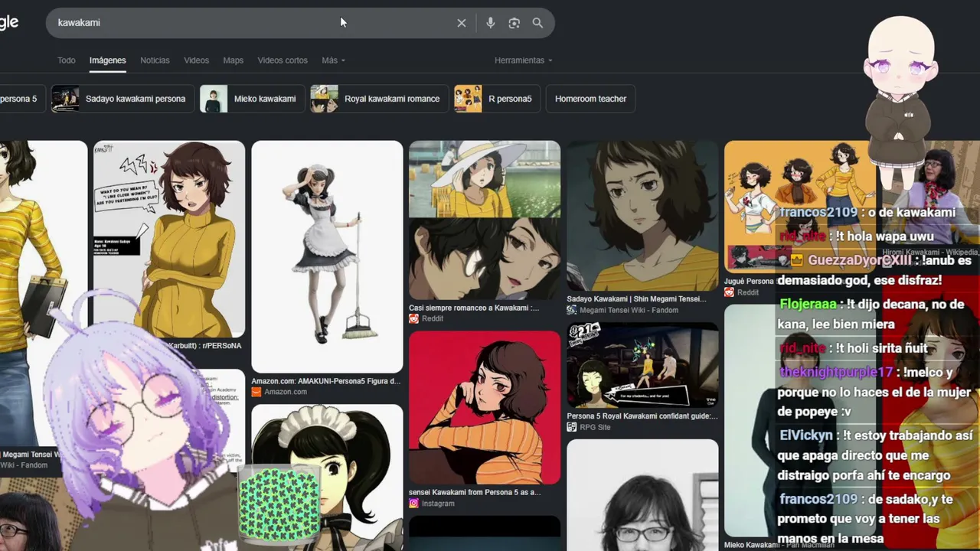980x551 pixels.
Task: Open 'Sadayo Kawakami | Shin Megami Tensei' title
Action: click(x=636, y=299)
